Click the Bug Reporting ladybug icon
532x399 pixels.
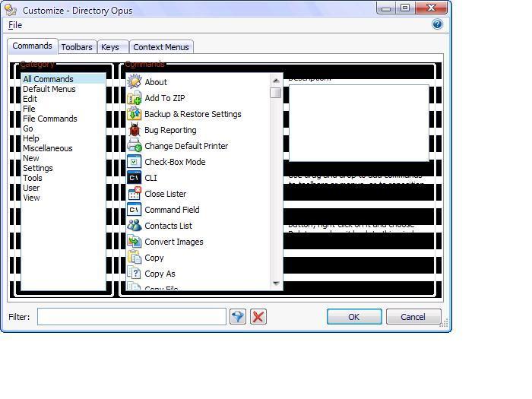click(x=135, y=130)
